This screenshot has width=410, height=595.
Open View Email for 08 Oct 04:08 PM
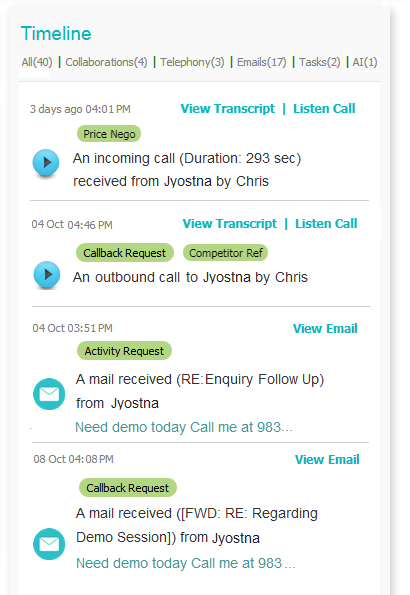point(327,460)
